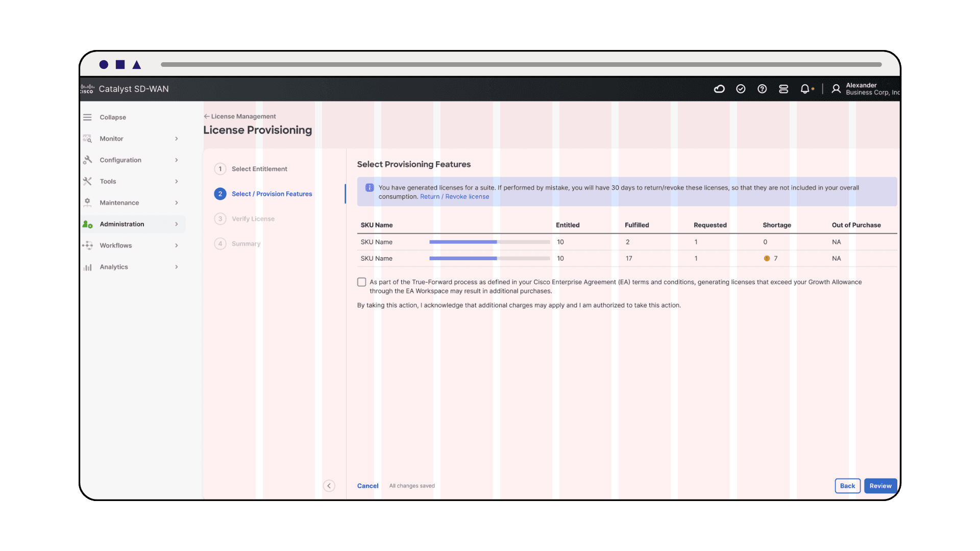Click the Configuration wrench icon
Viewport: 980px width, 551px height.
point(87,160)
